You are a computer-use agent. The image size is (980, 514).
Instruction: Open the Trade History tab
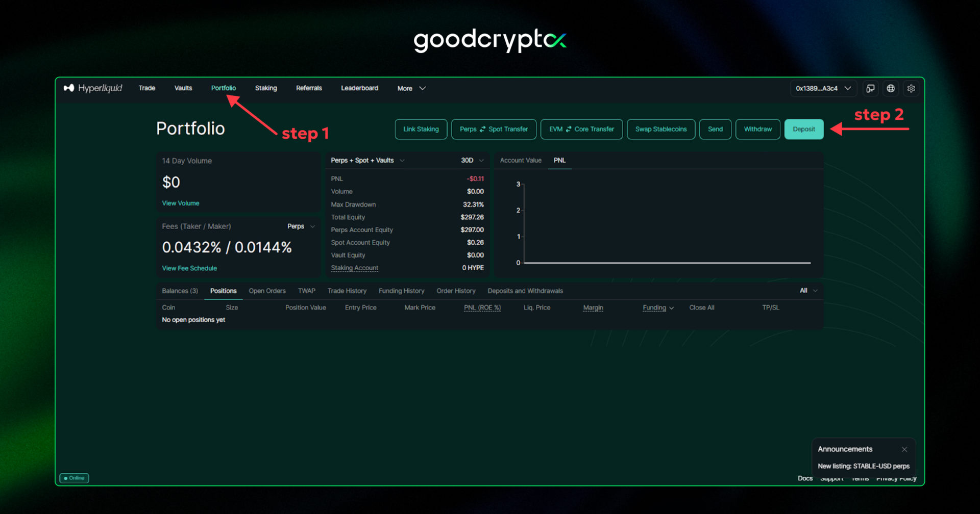pyautogui.click(x=347, y=291)
